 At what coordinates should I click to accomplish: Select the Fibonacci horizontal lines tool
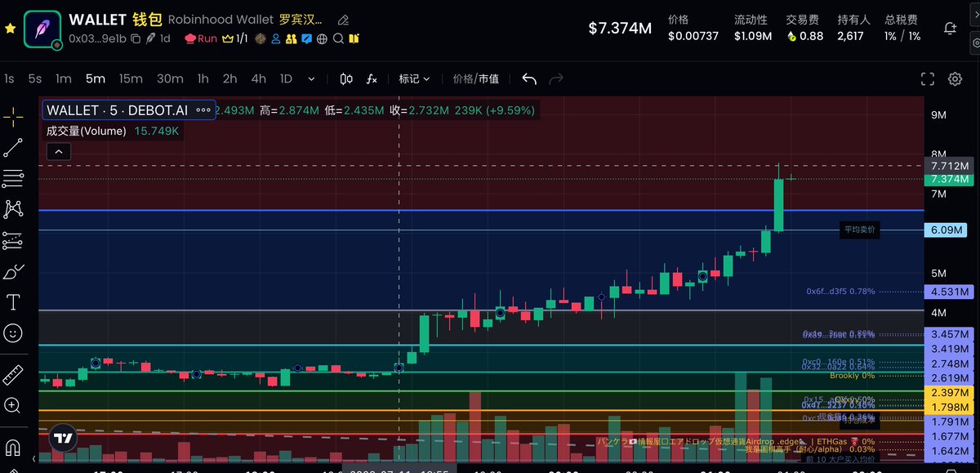[x=13, y=179]
